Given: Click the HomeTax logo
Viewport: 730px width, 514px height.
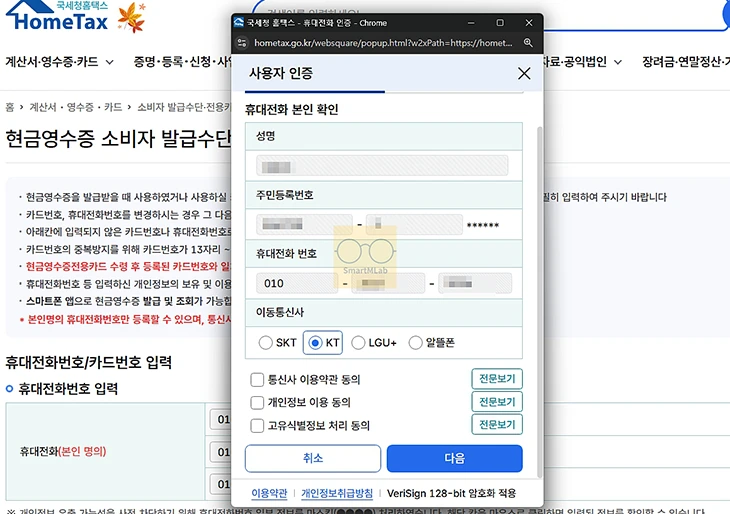Looking at the screenshot, I should (x=57, y=16).
